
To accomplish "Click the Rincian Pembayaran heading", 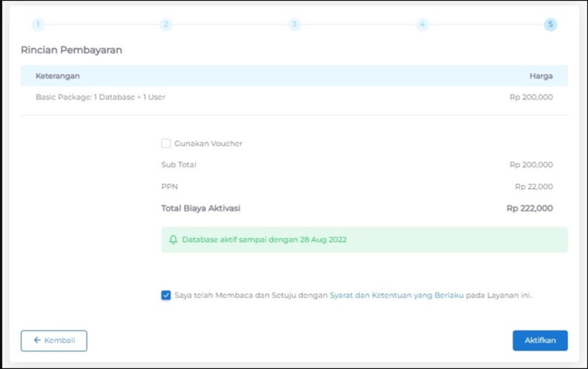I will tap(71, 50).
